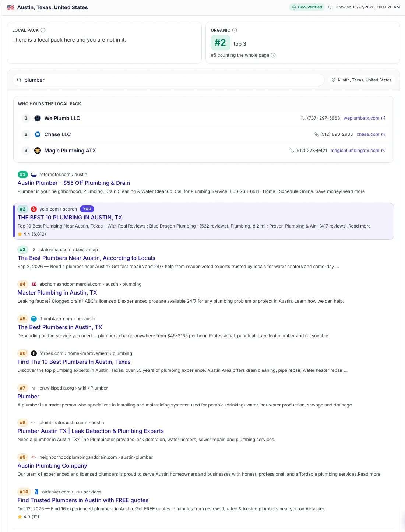
Task: Click the large #2 organic rank badge
Action: [x=221, y=43]
